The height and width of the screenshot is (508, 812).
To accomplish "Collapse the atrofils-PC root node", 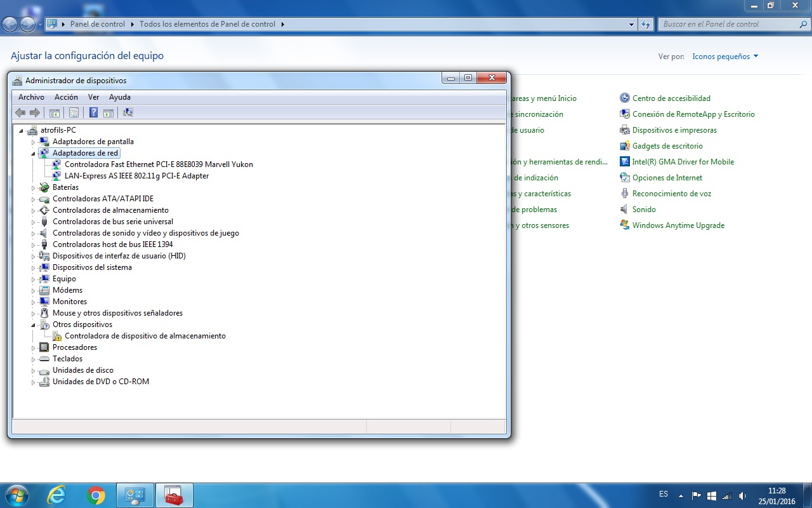I will pyautogui.click(x=22, y=131).
